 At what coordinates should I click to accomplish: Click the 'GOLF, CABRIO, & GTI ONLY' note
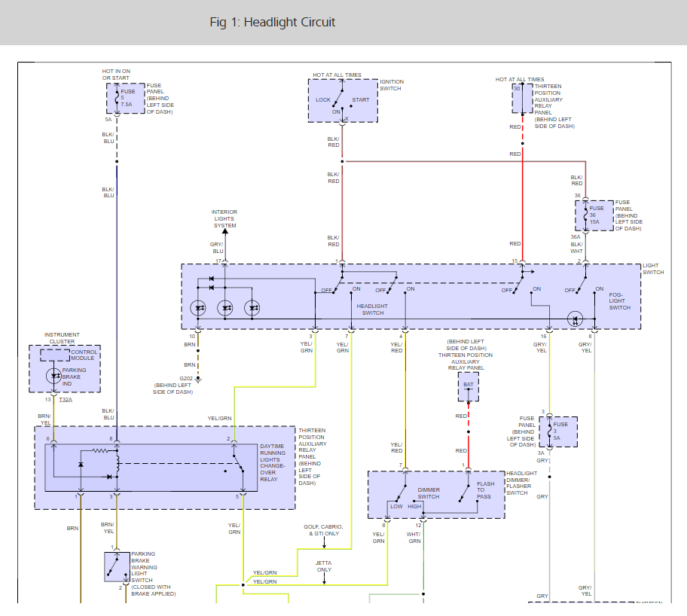coord(323,530)
